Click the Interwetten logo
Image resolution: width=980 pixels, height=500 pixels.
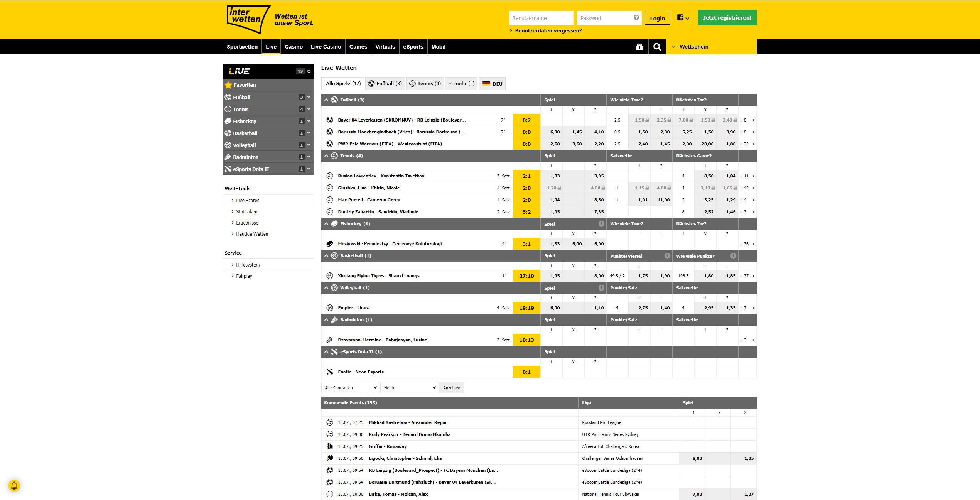coord(248,19)
